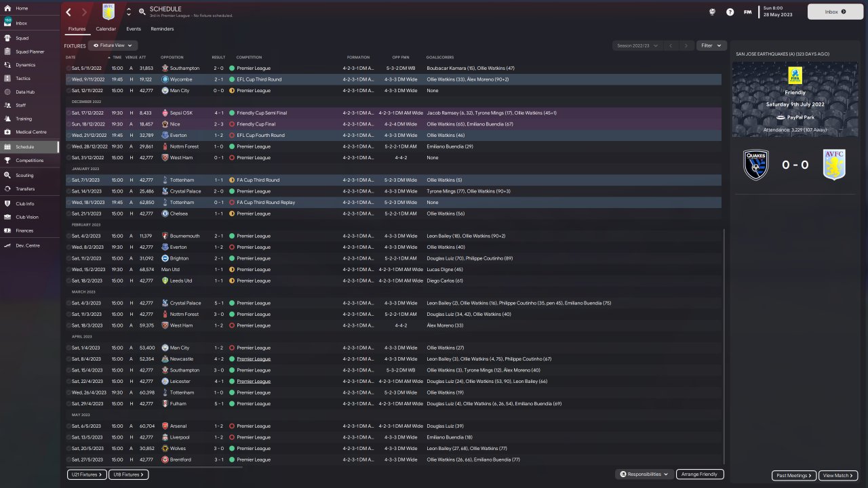
Task: Click the Squad shirt icon
Action: 7,38
